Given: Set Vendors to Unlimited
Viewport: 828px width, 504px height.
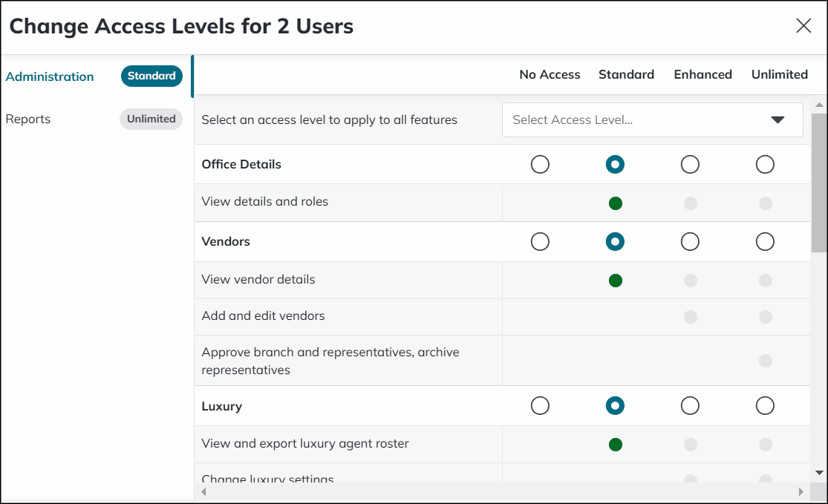Looking at the screenshot, I should (x=765, y=242).
